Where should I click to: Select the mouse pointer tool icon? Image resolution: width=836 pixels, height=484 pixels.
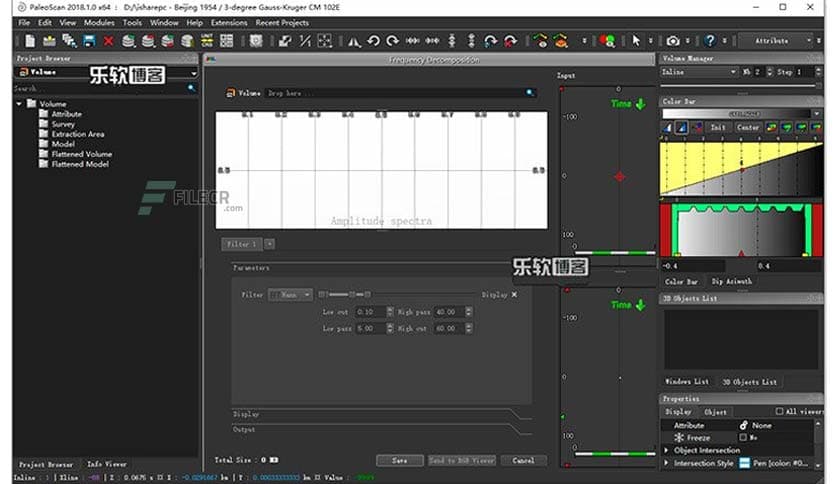point(636,41)
